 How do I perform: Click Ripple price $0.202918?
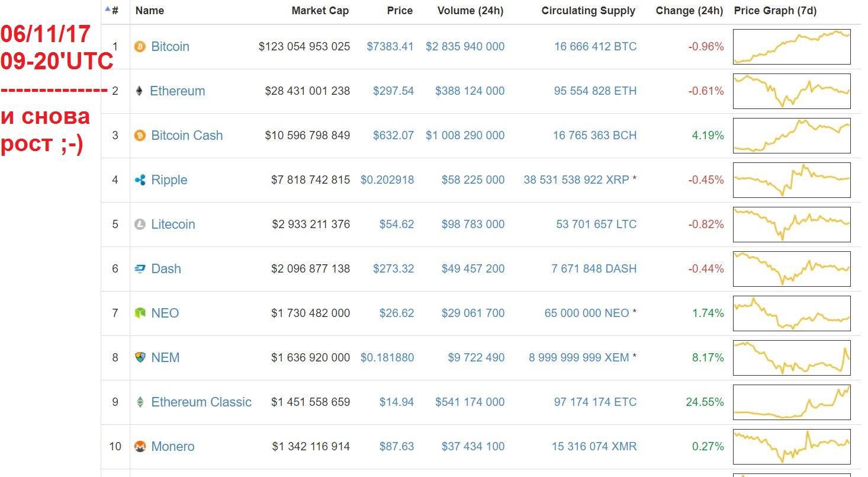click(x=387, y=180)
